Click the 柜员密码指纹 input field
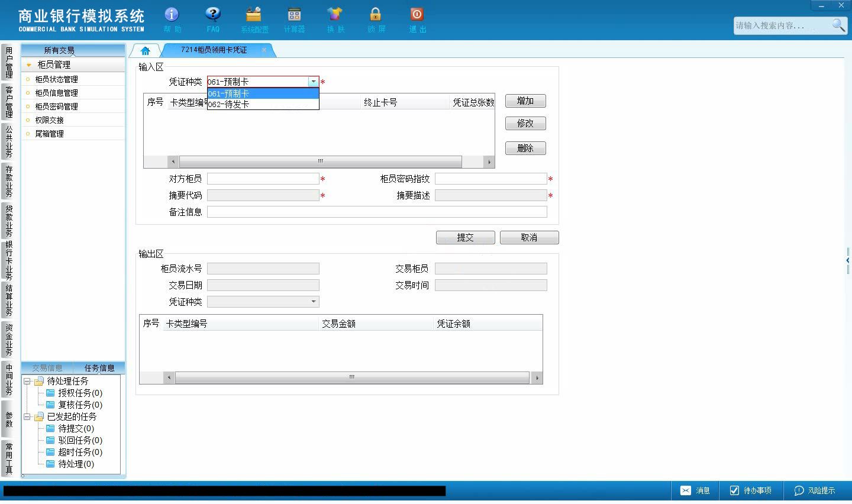Image resolution: width=852 pixels, height=504 pixels. (490, 179)
